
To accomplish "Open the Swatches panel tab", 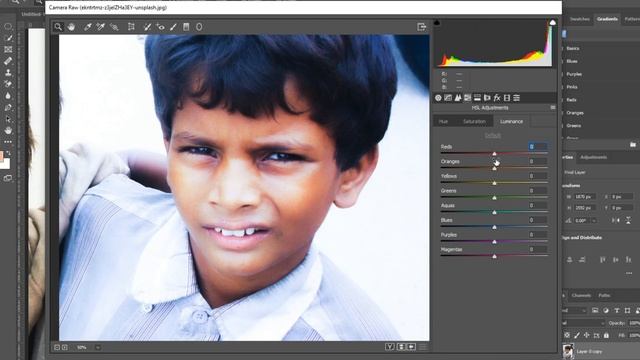I will 580,19.
